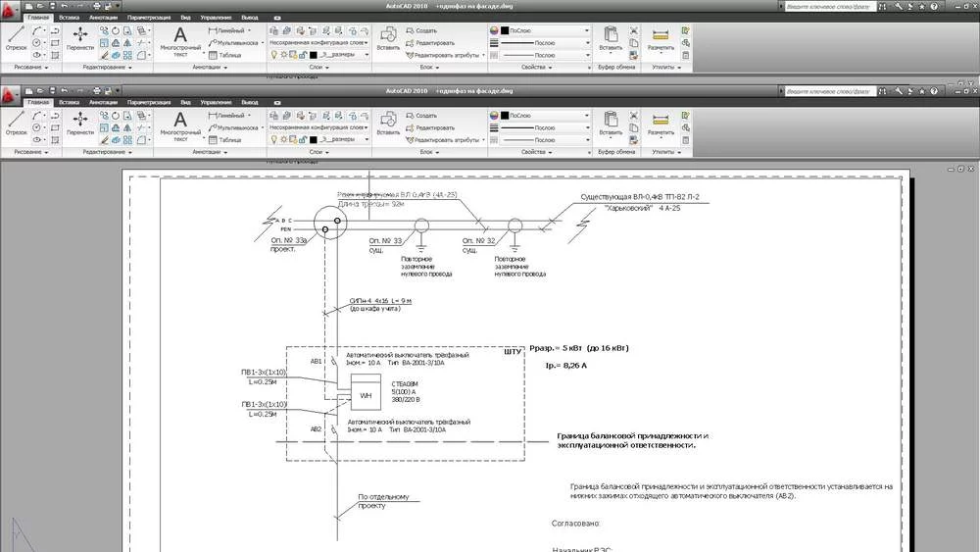Select the Rotate tool in upper window ribbon
The image size is (980, 552).
coord(116,30)
